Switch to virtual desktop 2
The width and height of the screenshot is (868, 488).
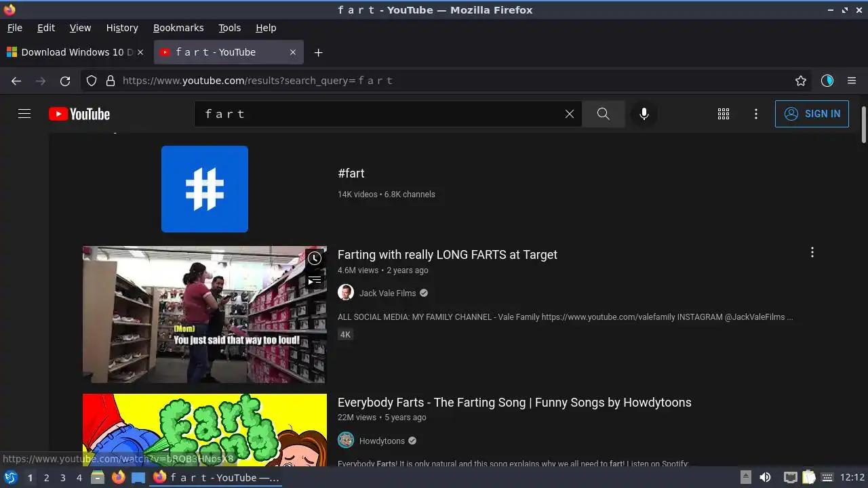click(46, 478)
